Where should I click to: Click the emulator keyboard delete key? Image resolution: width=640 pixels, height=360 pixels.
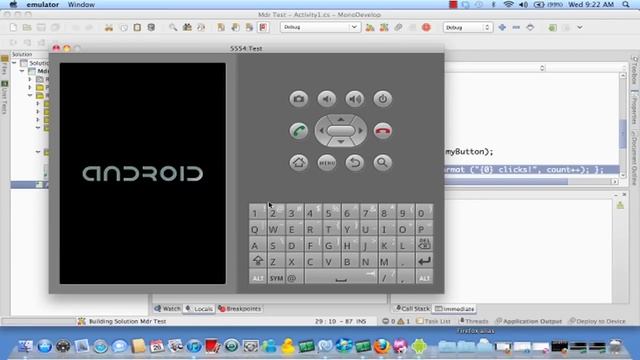pyautogui.click(x=424, y=244)
